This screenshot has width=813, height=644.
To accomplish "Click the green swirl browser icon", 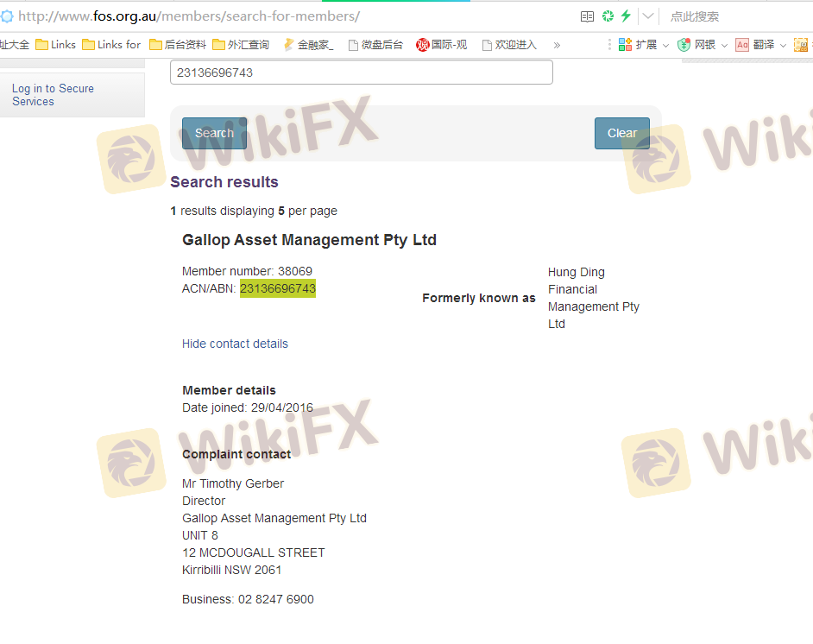I will coord(608,16).
